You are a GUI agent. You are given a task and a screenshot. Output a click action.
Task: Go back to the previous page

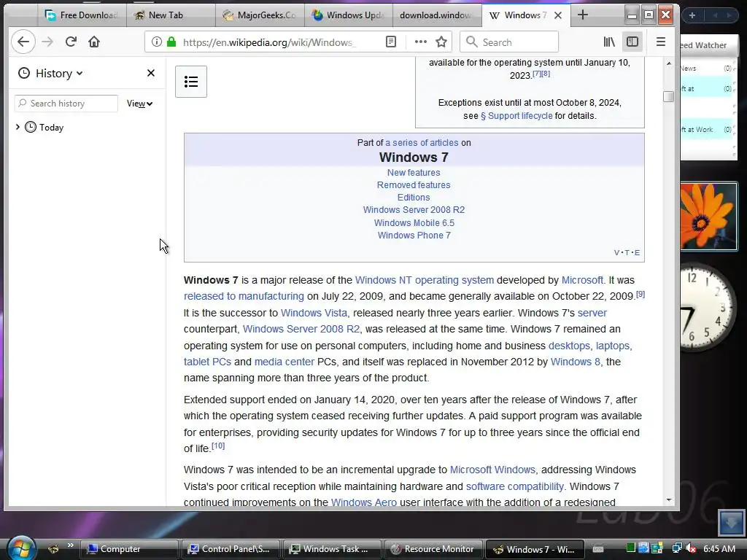pos(23,42)
